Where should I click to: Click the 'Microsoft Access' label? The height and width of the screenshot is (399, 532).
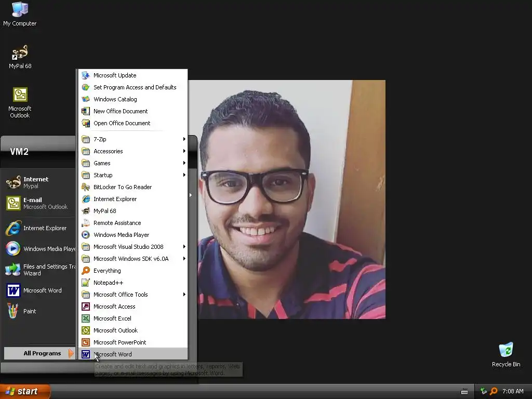click(114, 307)
